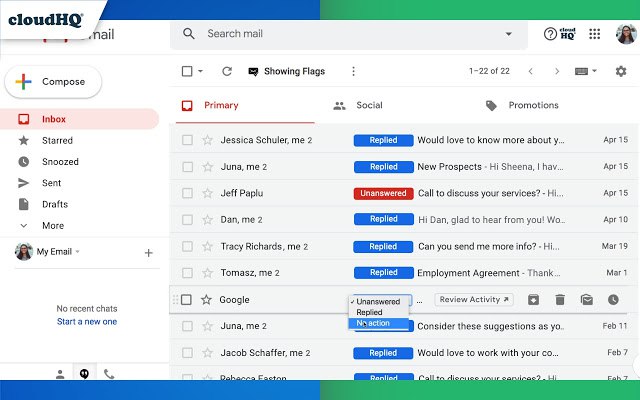Select the Tracy Richards email checkbox
640x400 pixels.
(x=187, y=247)
